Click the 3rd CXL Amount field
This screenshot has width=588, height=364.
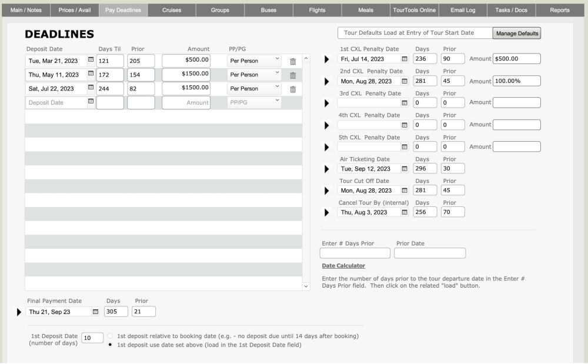[516, 103]
